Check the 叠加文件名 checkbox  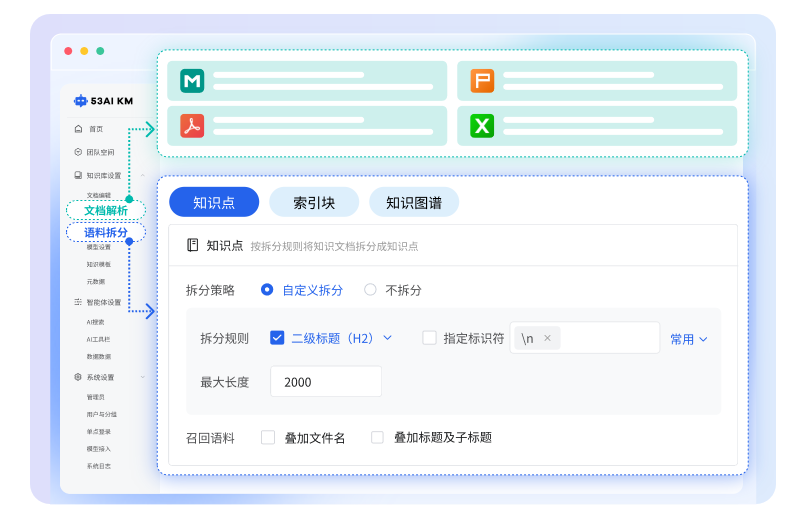[268, 437]
